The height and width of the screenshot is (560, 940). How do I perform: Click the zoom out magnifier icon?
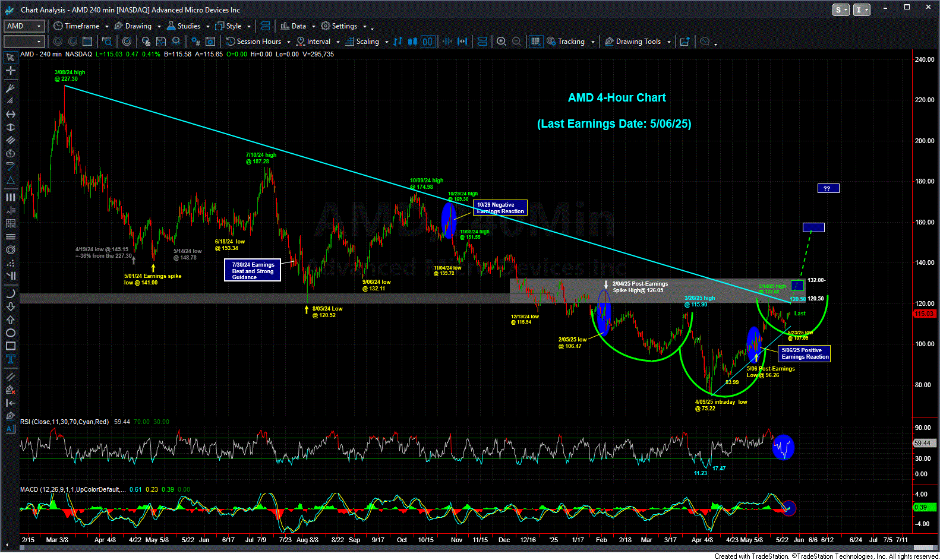(x=517, y=41)
